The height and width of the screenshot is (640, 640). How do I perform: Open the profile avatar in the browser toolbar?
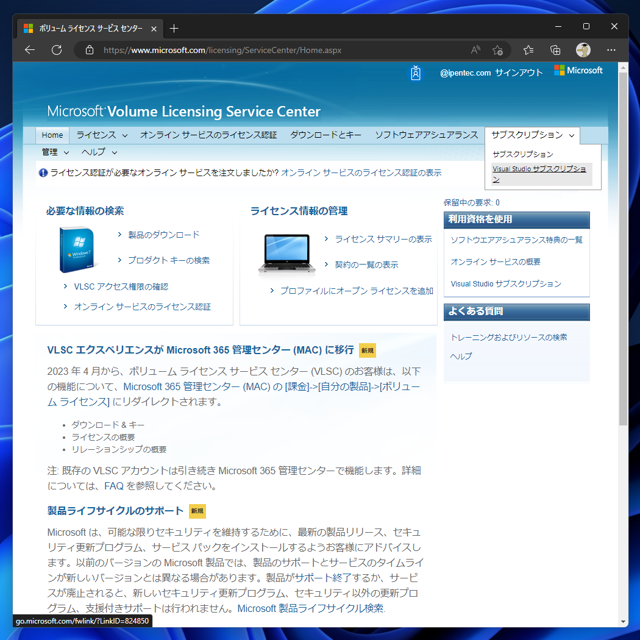coord(583,50)
